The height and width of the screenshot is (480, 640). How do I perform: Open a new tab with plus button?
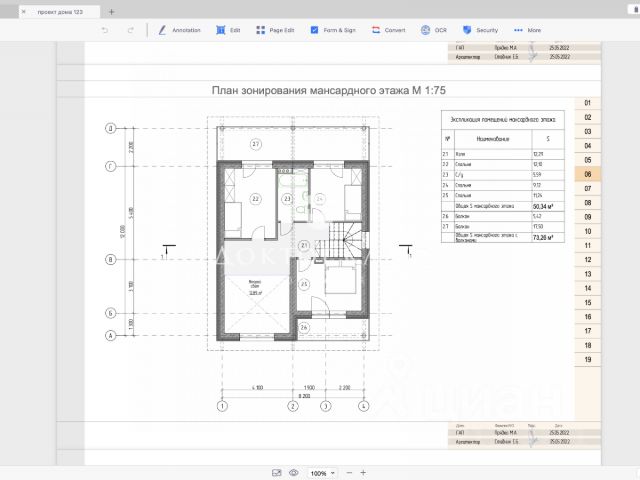[111, 11]
